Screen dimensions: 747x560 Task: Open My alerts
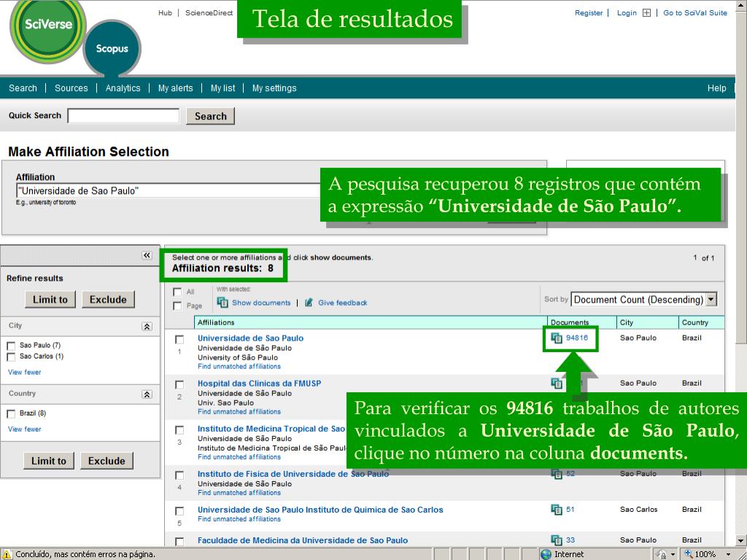[175, 88]
